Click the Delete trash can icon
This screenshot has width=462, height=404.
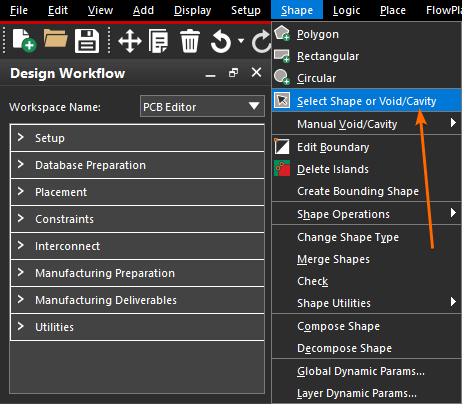coord(190,41)
